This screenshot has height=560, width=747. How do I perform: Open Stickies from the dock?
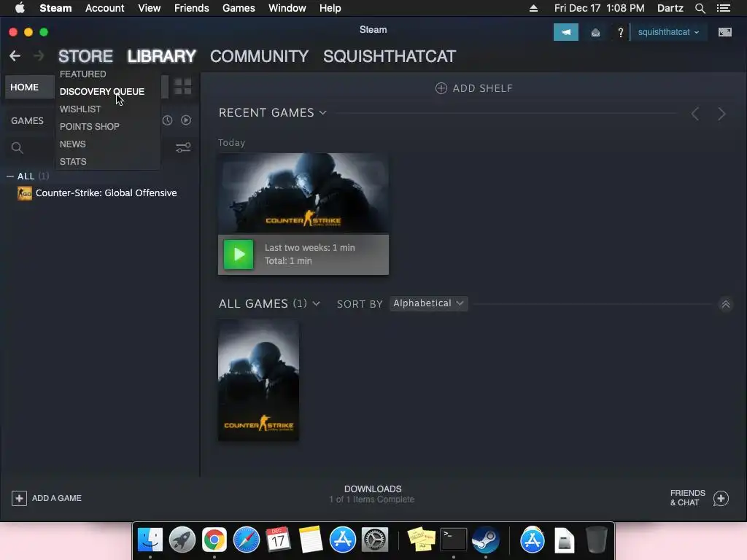coord(421,540)
